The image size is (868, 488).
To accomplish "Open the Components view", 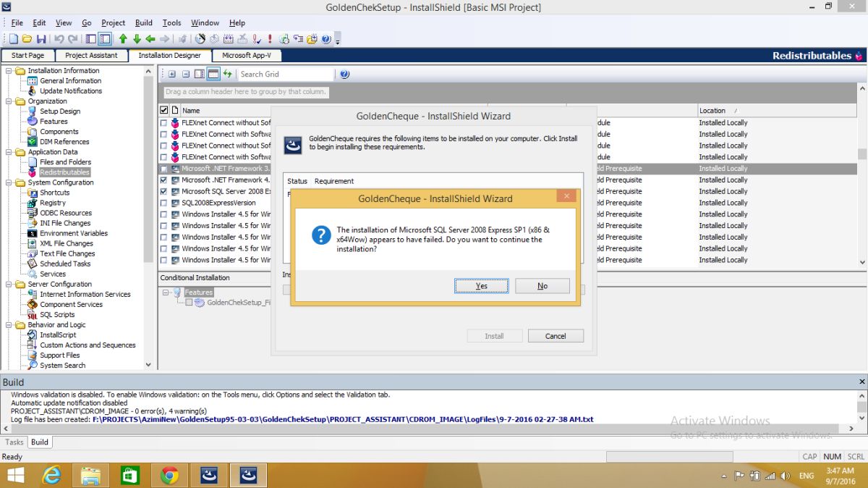I will click(x=59, y=132).
